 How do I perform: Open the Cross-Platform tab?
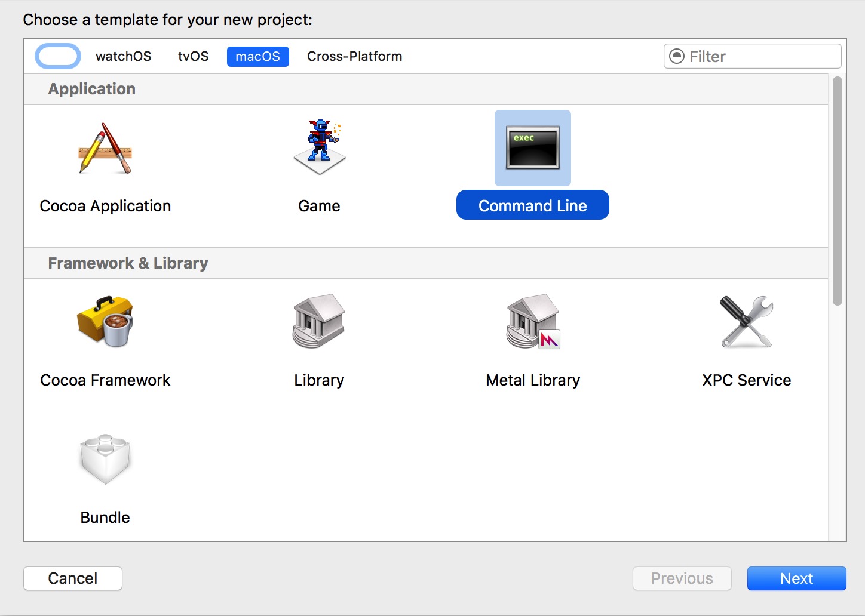click(355, 56)
